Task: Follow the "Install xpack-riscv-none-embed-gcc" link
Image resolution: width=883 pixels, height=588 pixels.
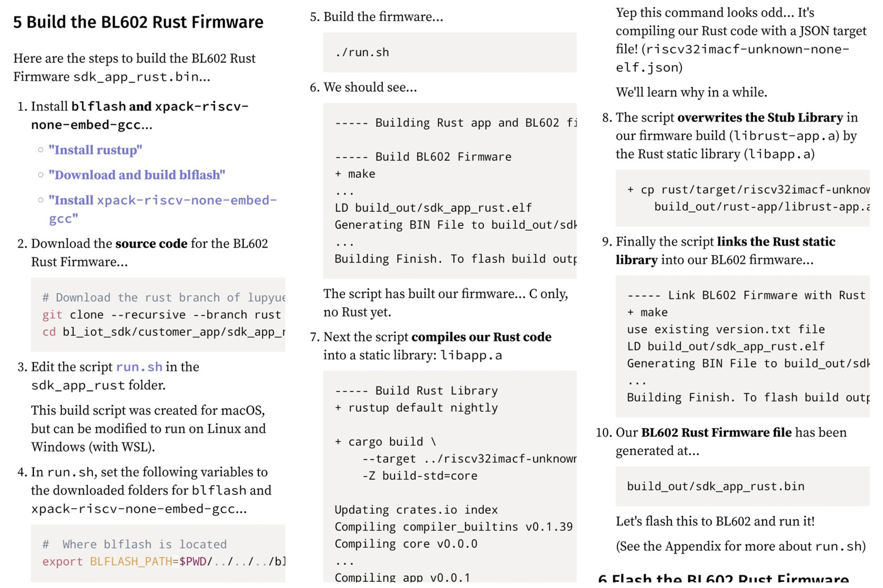Action: pyautogui.click(x=162, y=200)
